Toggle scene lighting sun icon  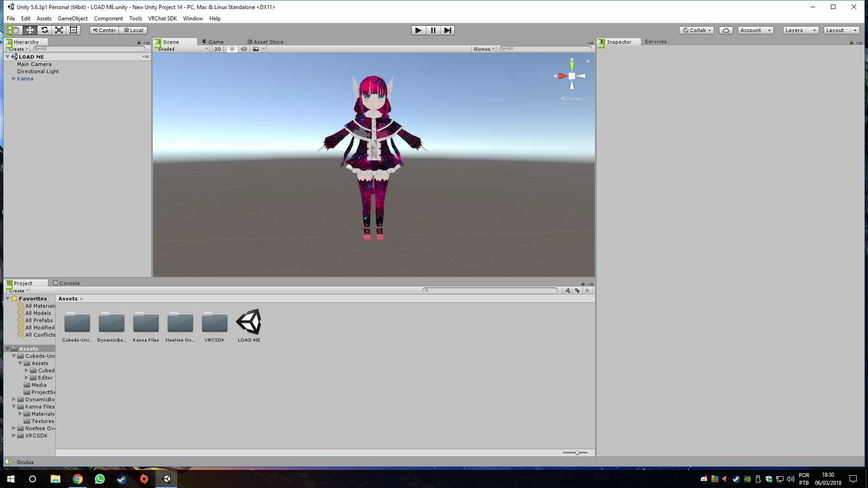pyautogui.click(x=232, y=49)
